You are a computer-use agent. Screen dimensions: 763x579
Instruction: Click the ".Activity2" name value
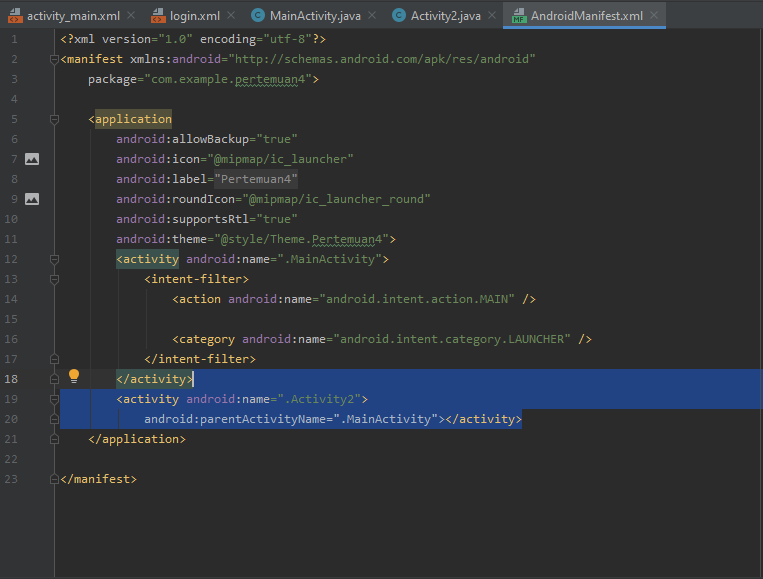coord(319,399)
